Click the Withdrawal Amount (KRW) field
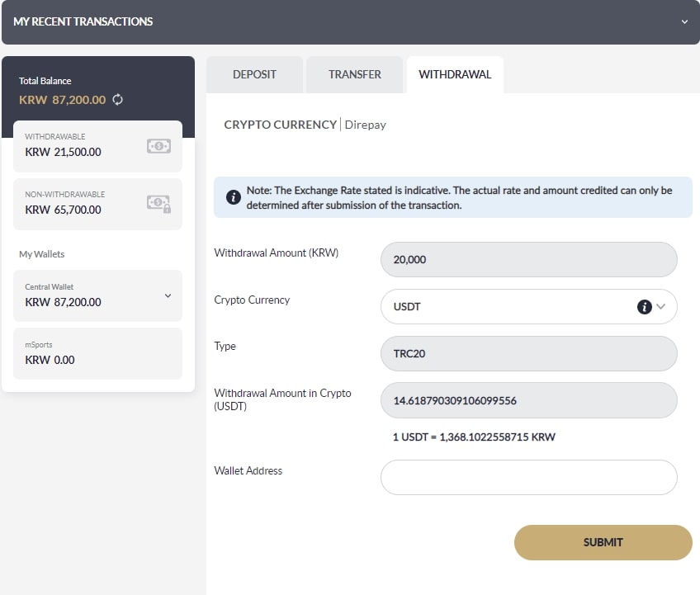 528,259
